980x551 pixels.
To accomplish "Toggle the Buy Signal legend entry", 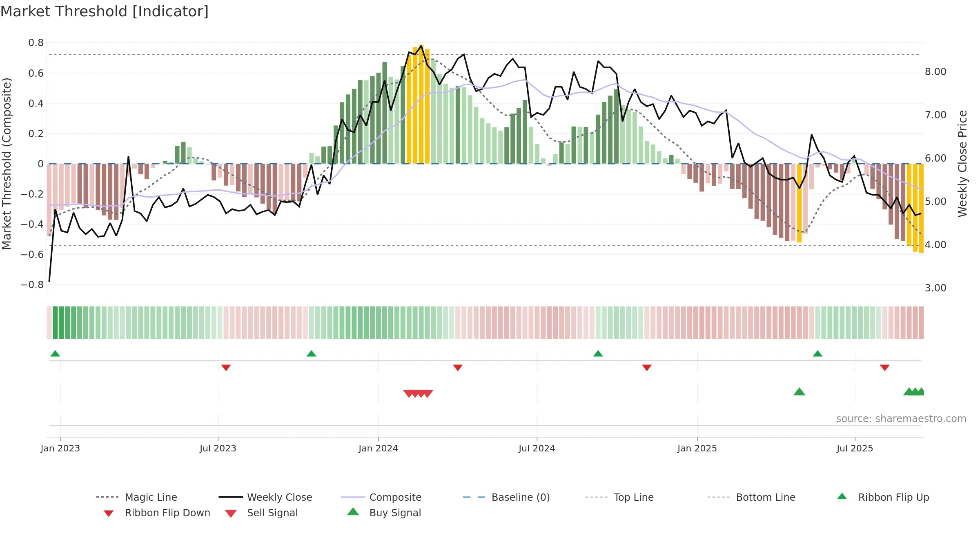I will point(384,513).
